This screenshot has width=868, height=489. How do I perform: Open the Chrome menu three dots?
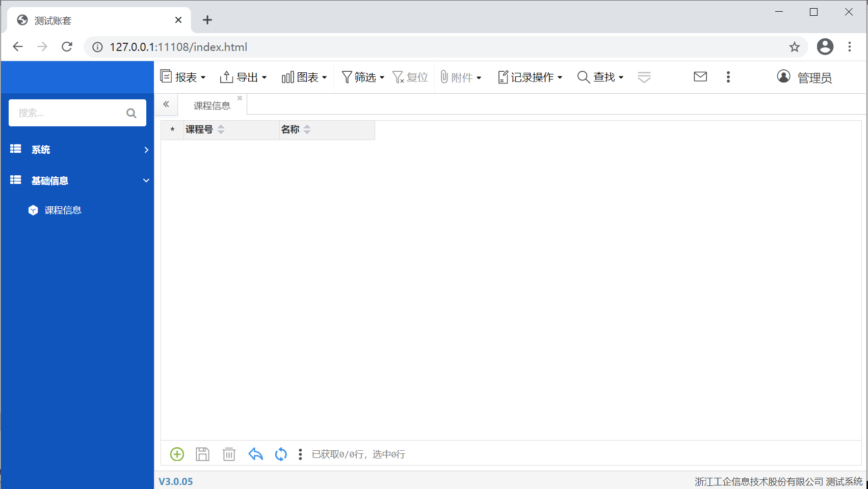point(850,47)
